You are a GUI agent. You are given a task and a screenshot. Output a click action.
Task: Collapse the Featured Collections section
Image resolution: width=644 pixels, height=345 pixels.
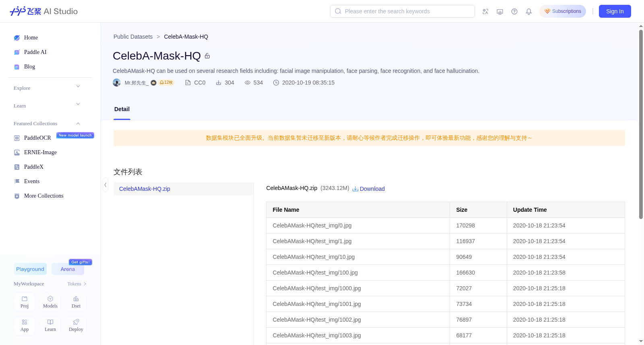tap(78, 124)
